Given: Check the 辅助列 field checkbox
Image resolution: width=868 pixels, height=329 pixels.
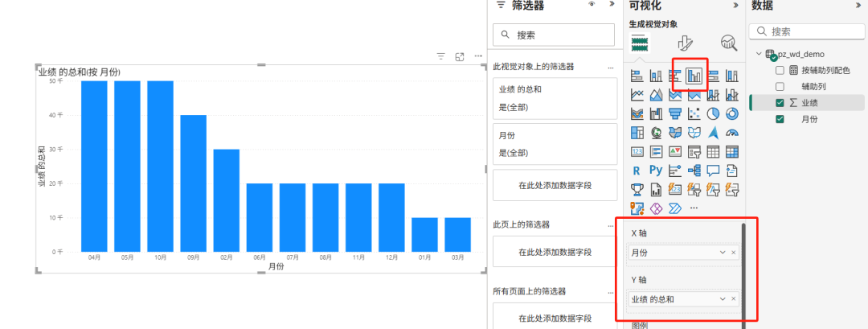Looking at the screenshot, I should (x=780, y=86).
